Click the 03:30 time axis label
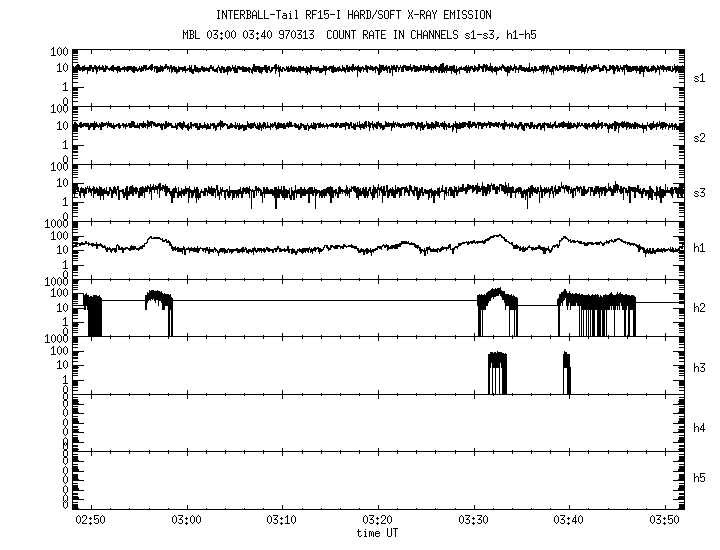The image size is (720, 550). pos(473,521)
